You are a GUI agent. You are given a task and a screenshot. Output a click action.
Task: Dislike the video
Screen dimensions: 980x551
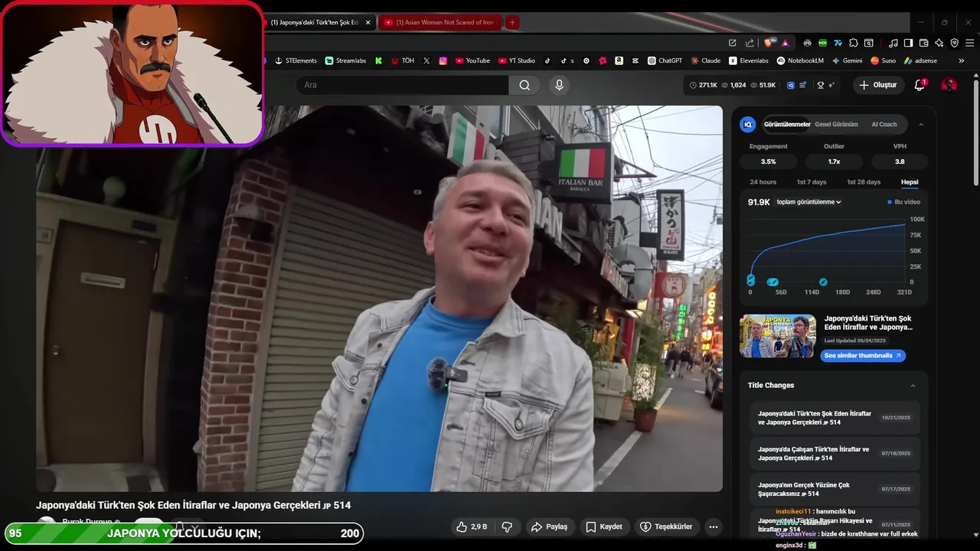click(507, 527)
